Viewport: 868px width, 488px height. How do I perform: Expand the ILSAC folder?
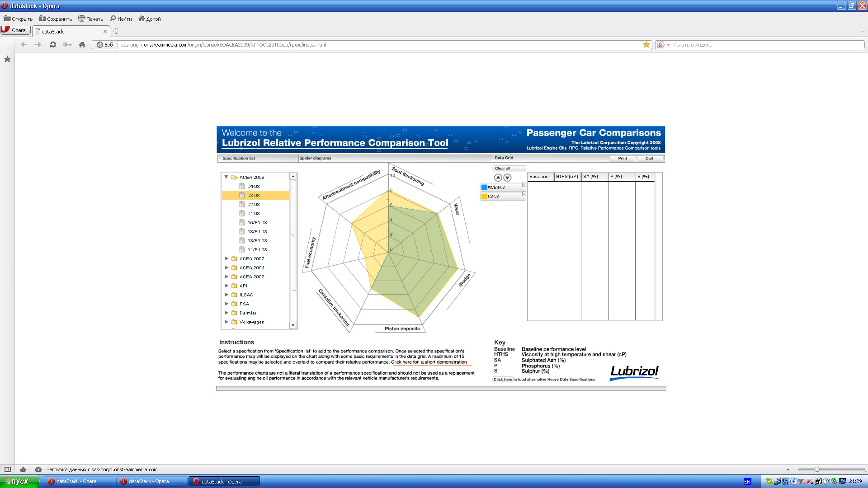pos(226,295)
